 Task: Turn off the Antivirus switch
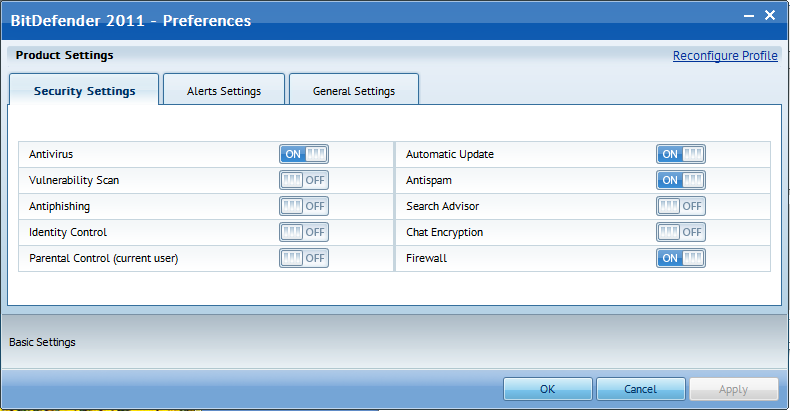304,154
